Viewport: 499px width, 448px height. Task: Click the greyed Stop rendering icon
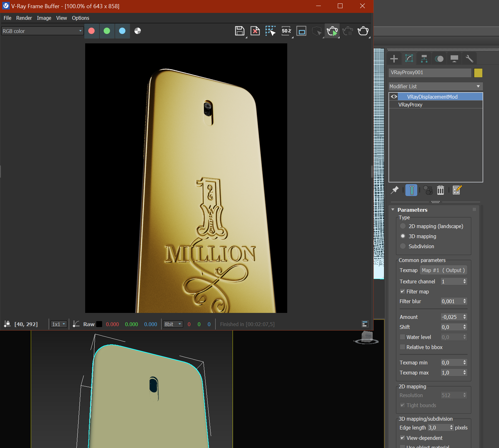click(317, 31)
